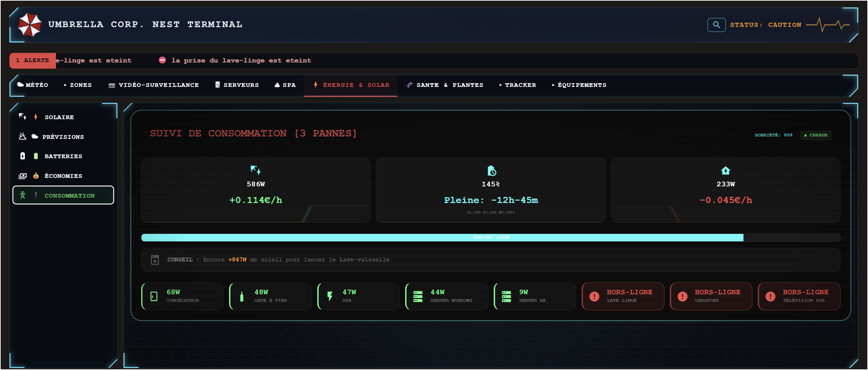Click the Umbrella Corp. Nest Terminal title
The image size is (868, 370).
[x=145, y=24]
